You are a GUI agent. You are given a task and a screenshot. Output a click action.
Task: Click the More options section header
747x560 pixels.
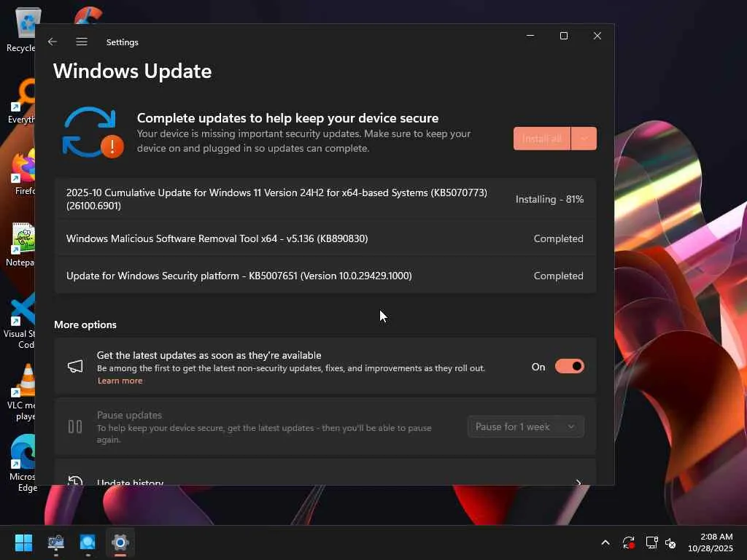click(85, 324)
